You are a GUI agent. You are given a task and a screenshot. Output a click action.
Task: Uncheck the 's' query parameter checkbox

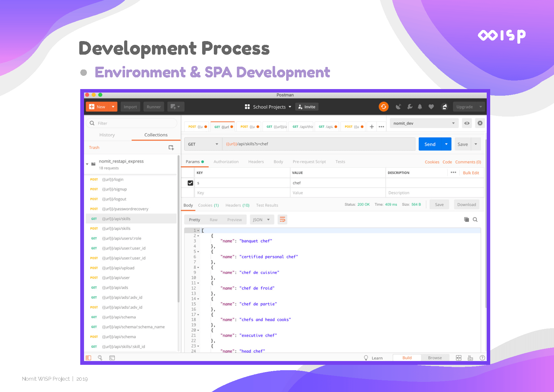tap(190, 183)
